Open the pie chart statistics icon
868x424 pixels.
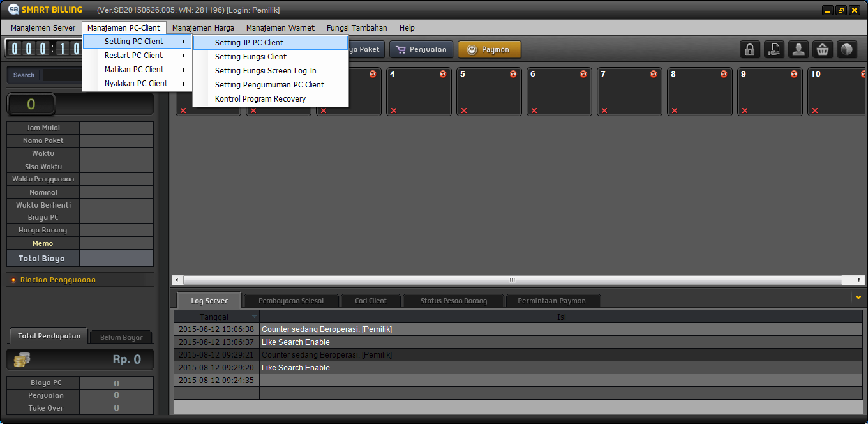847,49
